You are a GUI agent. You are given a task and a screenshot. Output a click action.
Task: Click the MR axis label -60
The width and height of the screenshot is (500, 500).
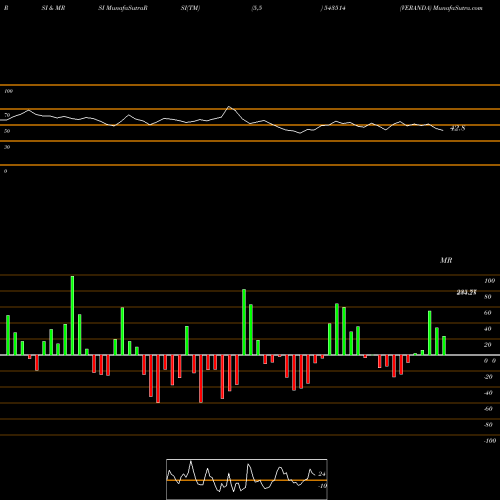click(488, 409)
